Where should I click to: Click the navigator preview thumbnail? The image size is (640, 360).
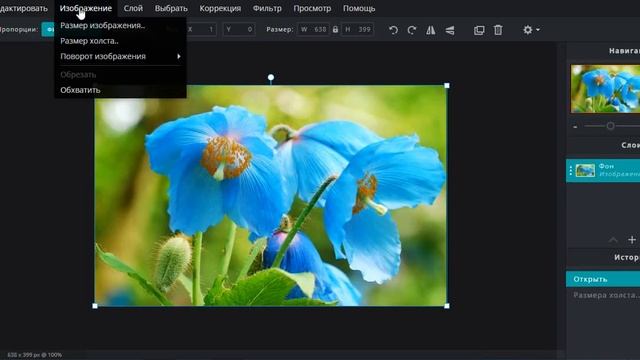pyautogui.click(x=605, y=89)
